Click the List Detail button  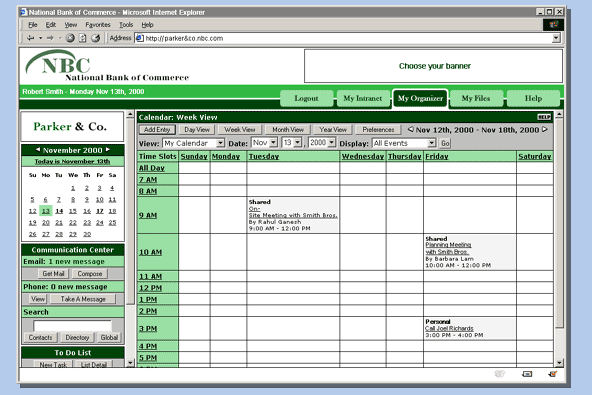click(x=94, y=364)
